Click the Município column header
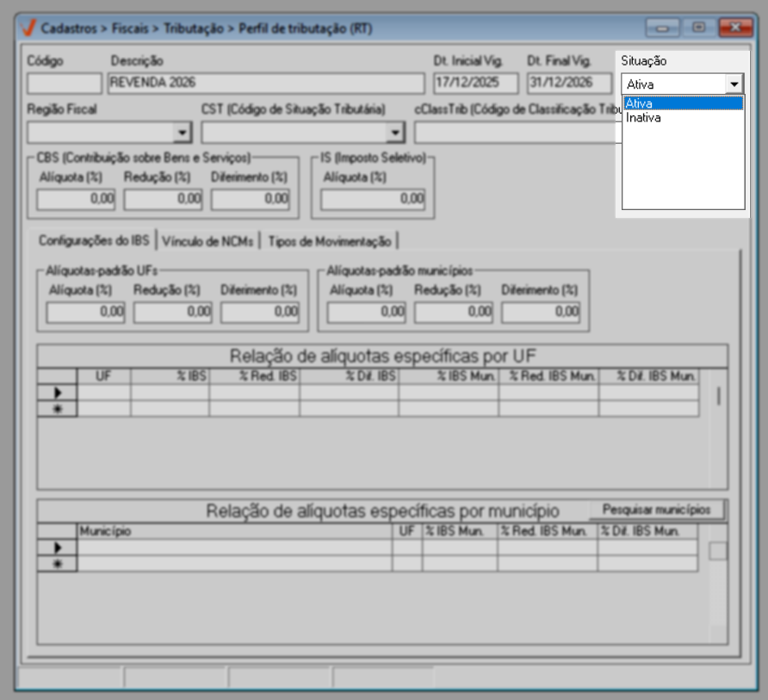 (234, 531)
